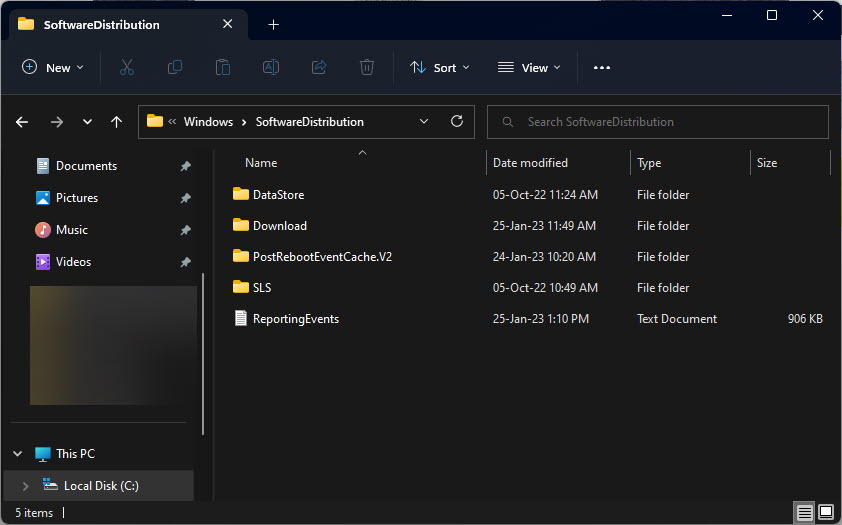Open the Sort dropdown menu
This screenshot has width=842, height=525.
[439, 68]
